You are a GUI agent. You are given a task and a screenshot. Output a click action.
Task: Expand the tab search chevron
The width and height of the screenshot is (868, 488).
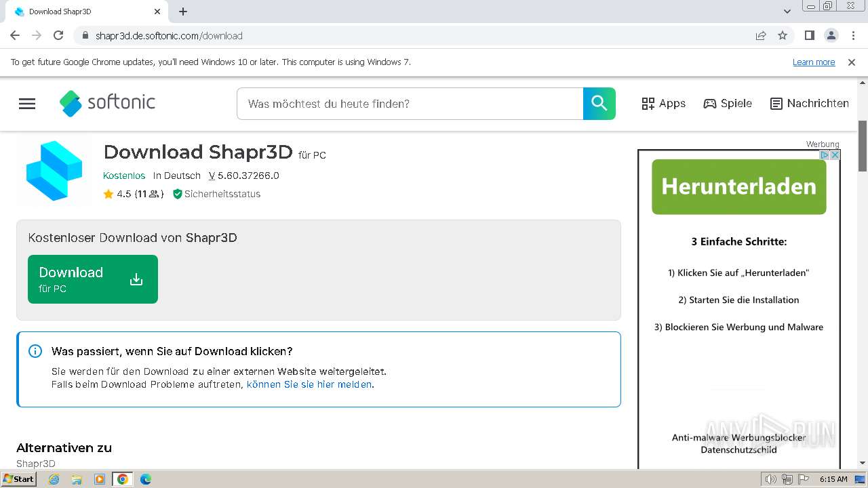pyautogui.click(x=787, y=12)
